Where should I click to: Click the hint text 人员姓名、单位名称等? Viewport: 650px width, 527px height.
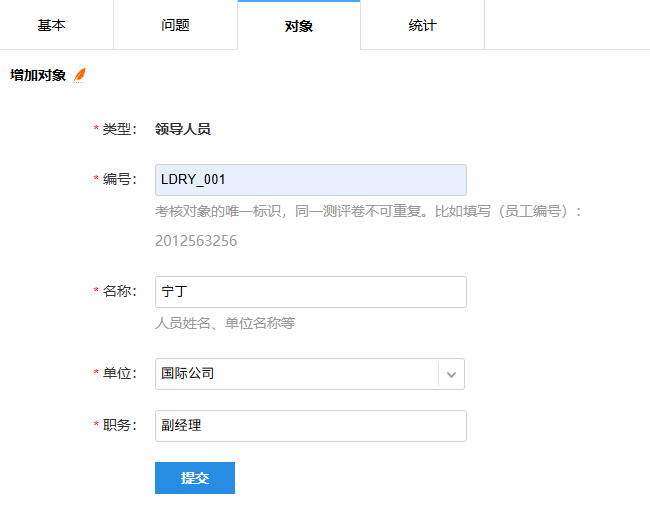(x=225, y=323)
